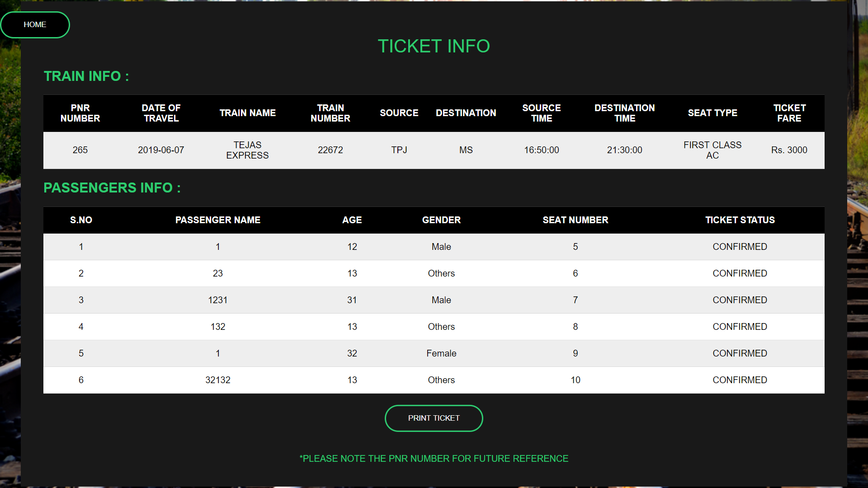This screenshot has height=488, width=868.
Task: Click the train number 22672 cell
Action: (x=330, y=150)
